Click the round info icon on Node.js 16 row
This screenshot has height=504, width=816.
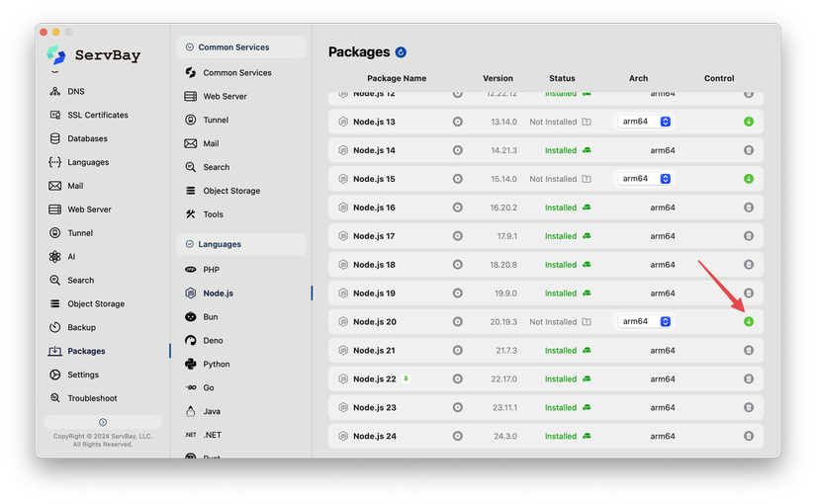tap(457, 208)
